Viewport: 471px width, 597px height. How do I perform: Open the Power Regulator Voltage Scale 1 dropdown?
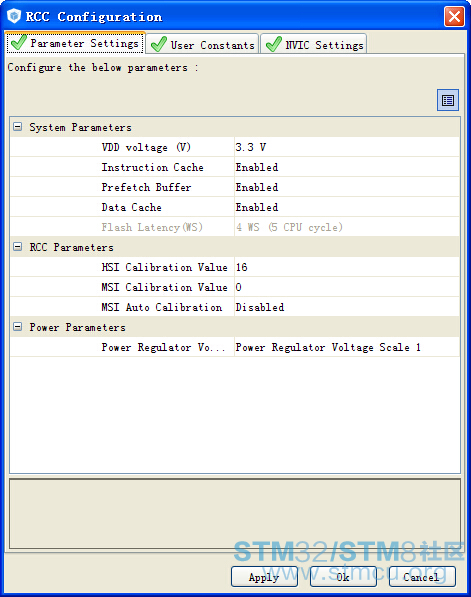point(347,347)
